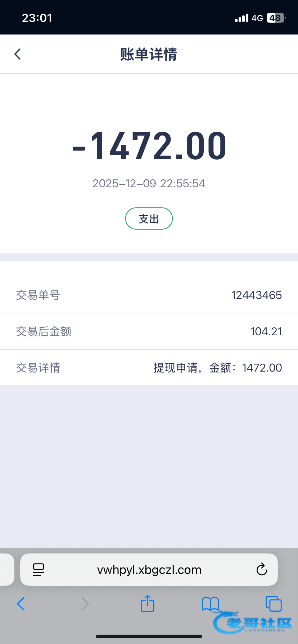Tap the battery indicator in status bar
The image size is (298, 644).
275,18
